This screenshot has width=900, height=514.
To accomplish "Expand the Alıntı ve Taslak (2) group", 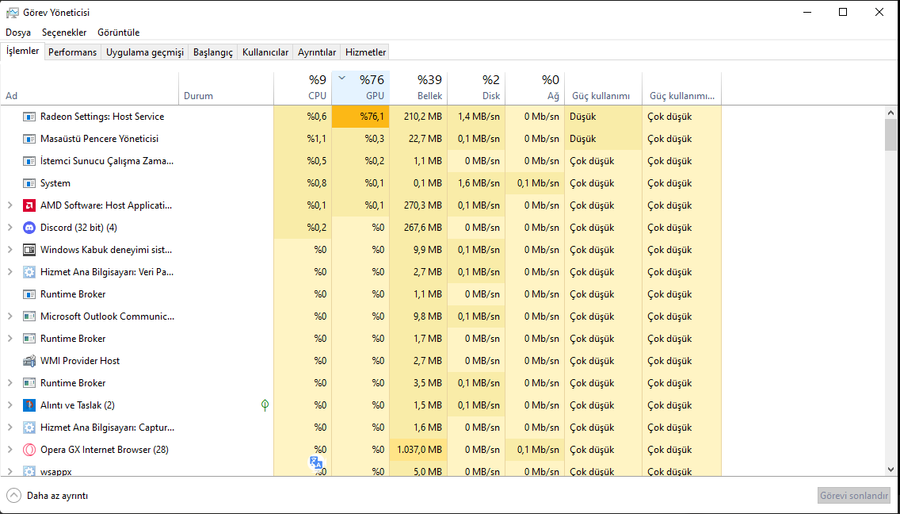I will pos(10,406).
